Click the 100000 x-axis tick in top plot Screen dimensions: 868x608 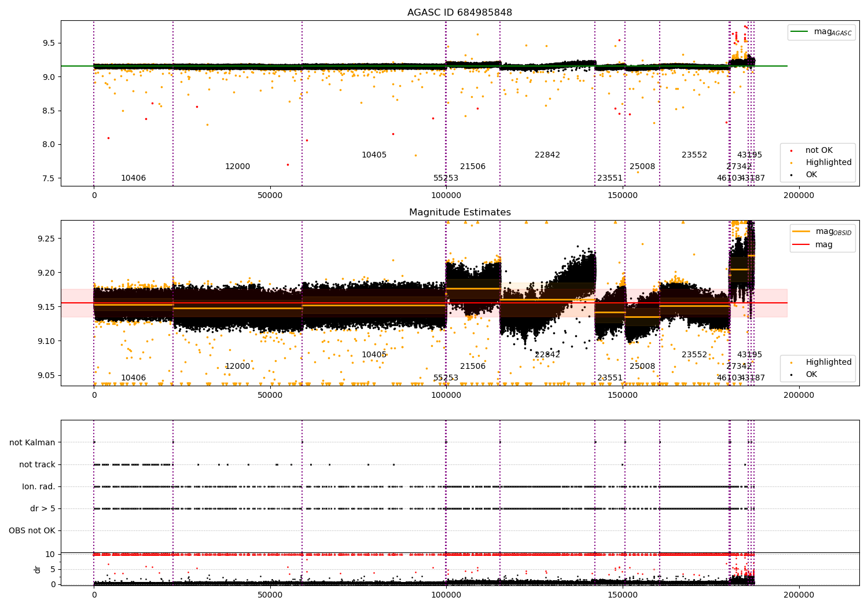[446, 196]
